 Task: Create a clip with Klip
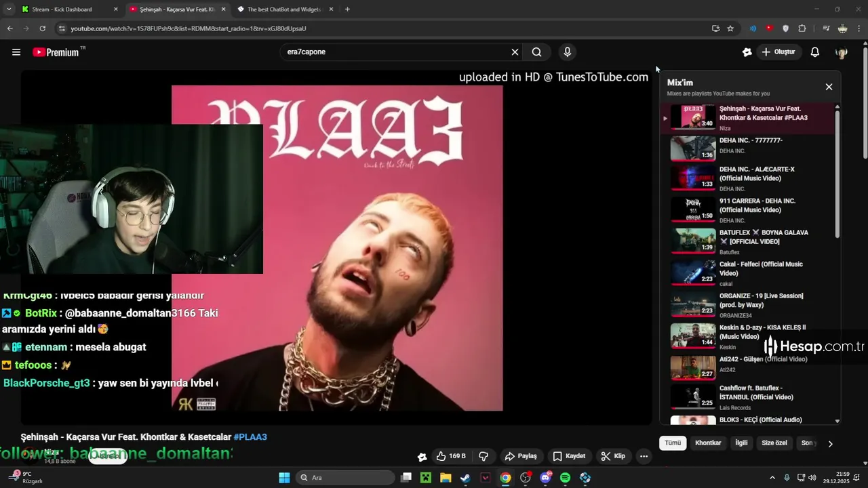coord(613,456)
